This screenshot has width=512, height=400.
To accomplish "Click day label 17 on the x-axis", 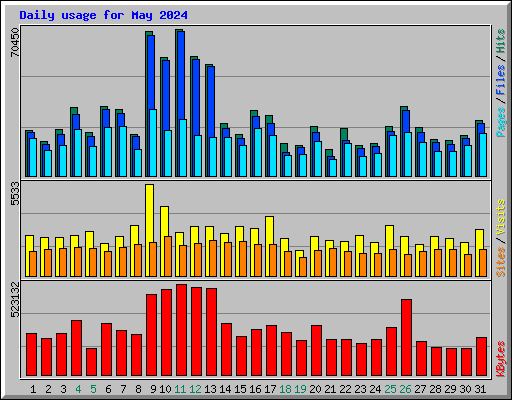I will [x=270, y=389].
